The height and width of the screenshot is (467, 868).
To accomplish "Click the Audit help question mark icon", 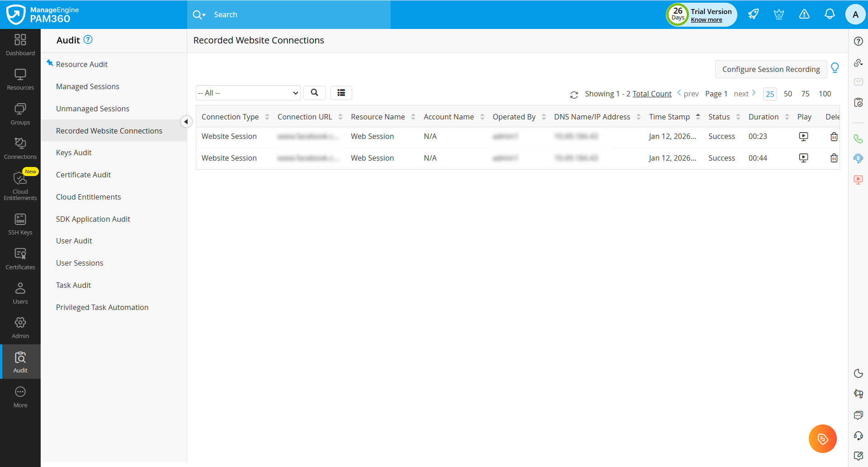I will (x=88, y=40).
